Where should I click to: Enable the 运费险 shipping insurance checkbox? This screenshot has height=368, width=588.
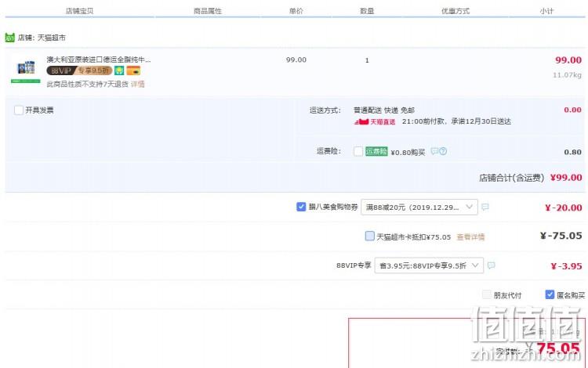358,151
